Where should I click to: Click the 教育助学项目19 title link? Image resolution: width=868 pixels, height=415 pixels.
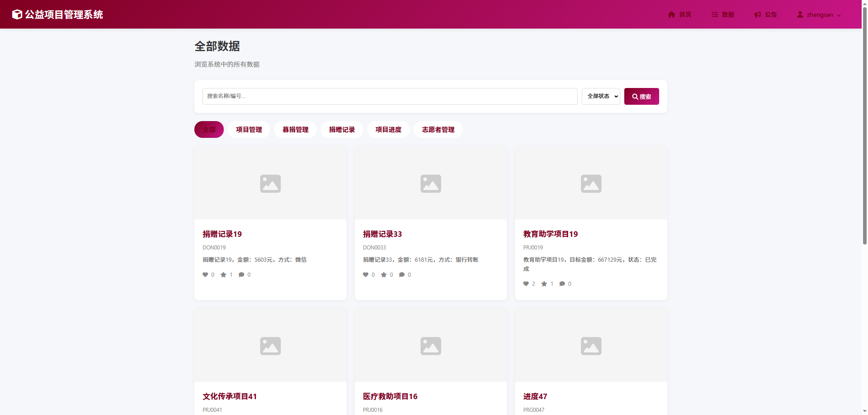[x=550, y=234]
